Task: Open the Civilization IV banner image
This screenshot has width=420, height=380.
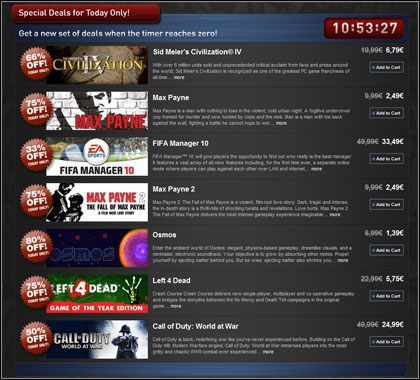Action: [97, 65]
